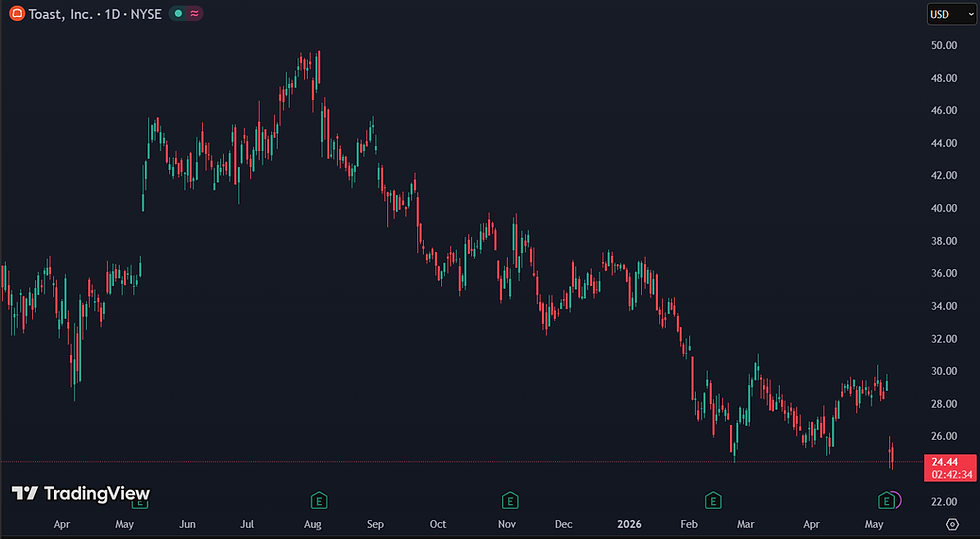Click the NYSE exchange label
The height and width of the screenshot is (539, 980).
coord(146,14)
